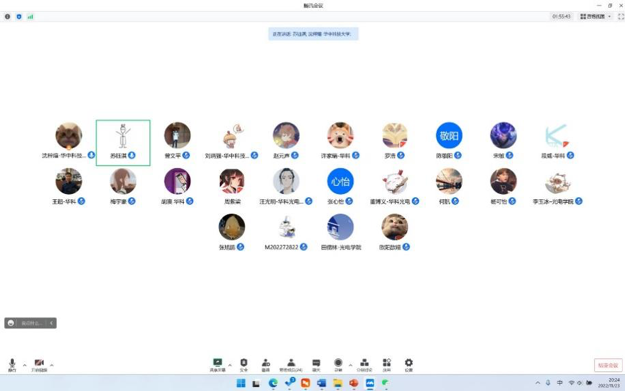Toggle the meeting Record button
This screenshot has width=625, height=391.
pyautogui.click(x=338, y=364)
